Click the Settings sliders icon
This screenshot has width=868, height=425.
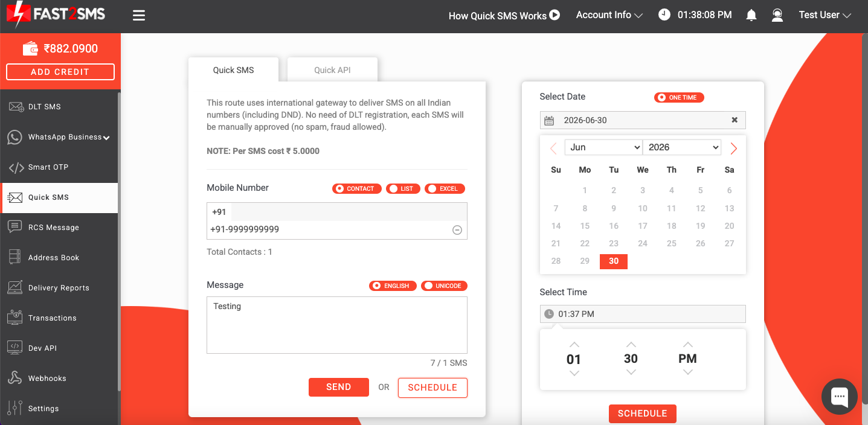(x=16, y=408)
